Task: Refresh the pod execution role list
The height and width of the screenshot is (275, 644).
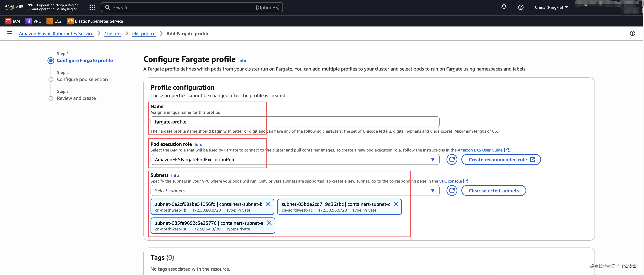Action: pyautogui.click(x=452, y=160)
